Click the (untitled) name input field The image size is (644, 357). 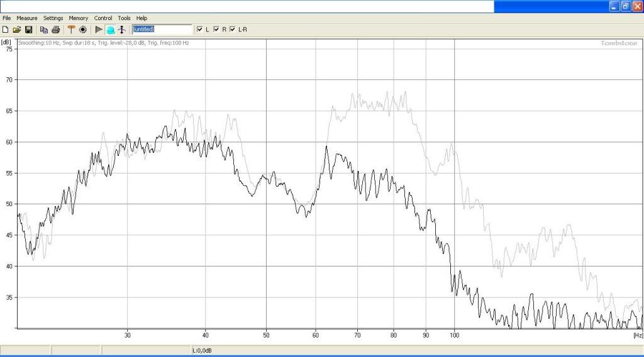coord(162,30)
